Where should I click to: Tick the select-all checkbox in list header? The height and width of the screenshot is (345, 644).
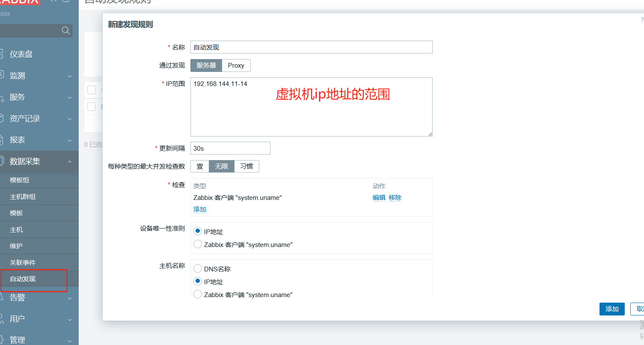point(92,90)
